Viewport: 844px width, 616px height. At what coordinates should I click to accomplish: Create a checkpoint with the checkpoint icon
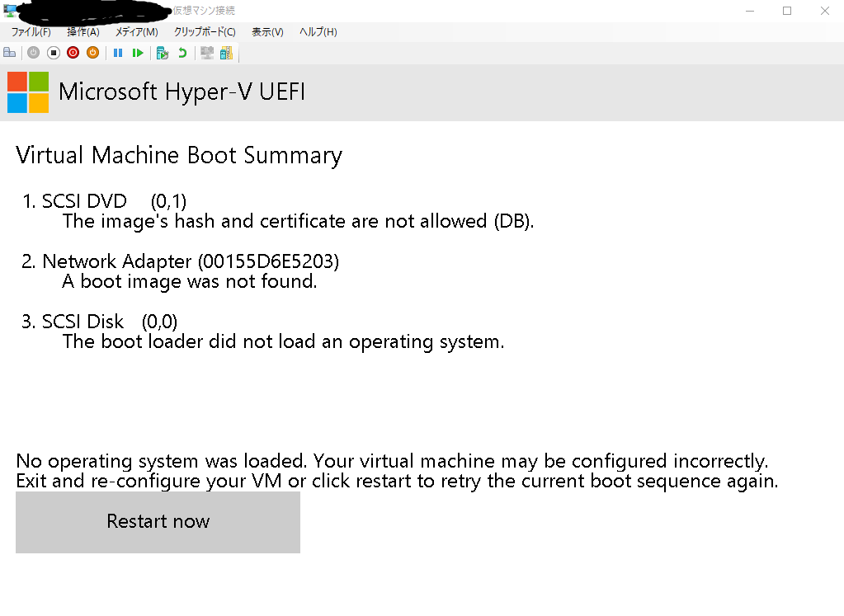(x=162, y=53)
